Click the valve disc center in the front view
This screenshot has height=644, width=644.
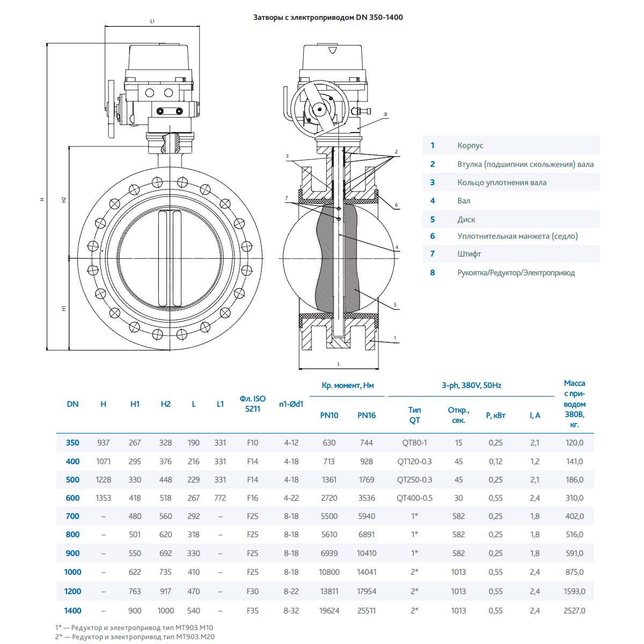(x=171, y=259)
